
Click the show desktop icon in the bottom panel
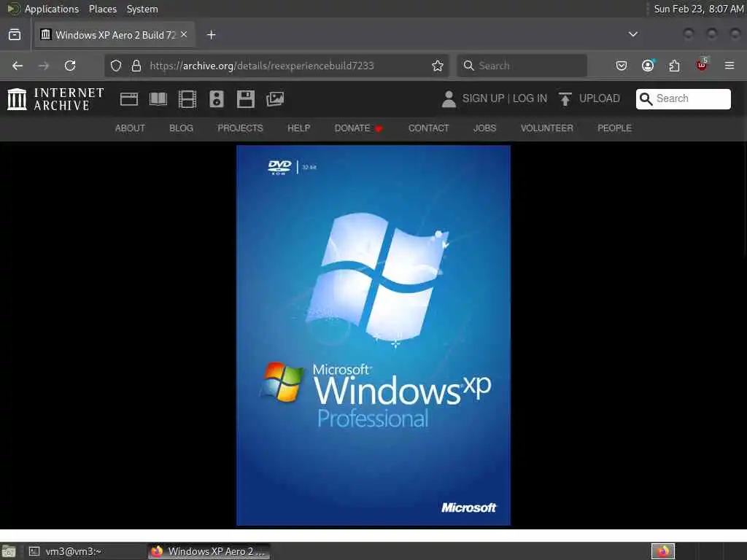coord(8,551)
